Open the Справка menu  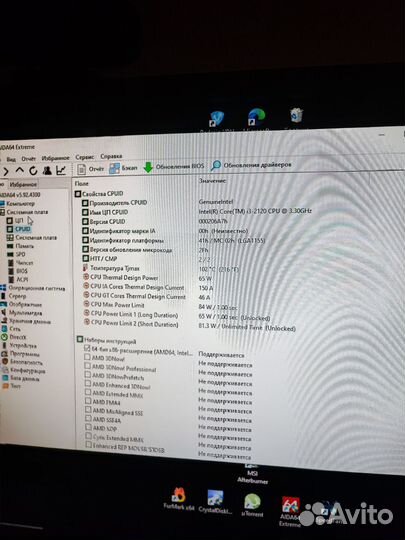[x=111, y=156]
